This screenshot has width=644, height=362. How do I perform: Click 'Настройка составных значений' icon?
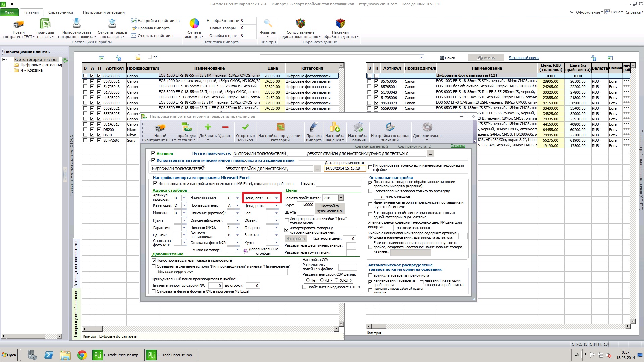(390, 127)
